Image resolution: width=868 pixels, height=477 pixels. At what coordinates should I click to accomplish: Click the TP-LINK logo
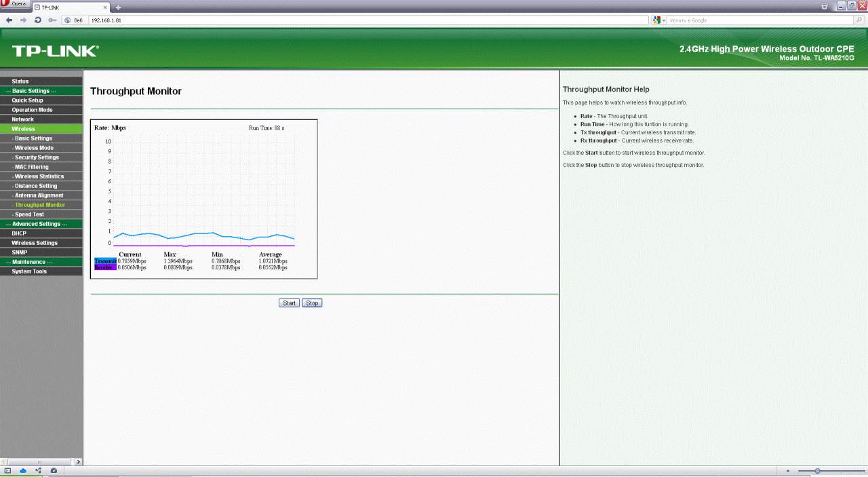(56, 51)
